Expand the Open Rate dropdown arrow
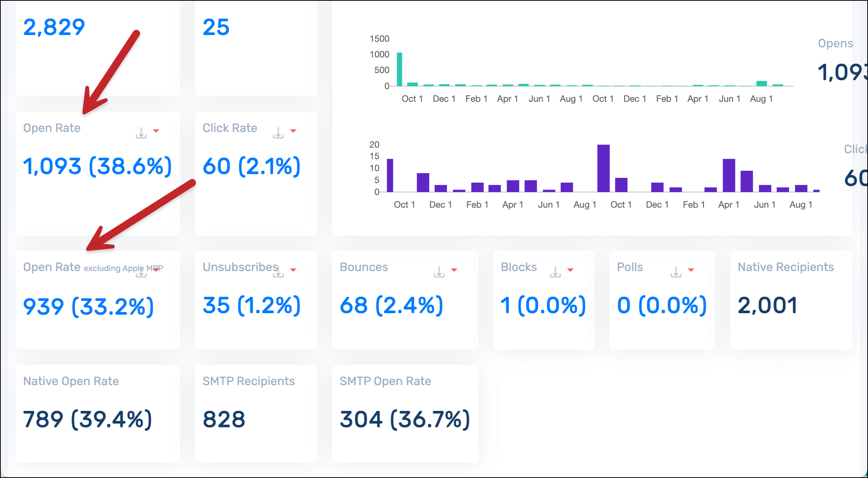 tap(156, 131)
